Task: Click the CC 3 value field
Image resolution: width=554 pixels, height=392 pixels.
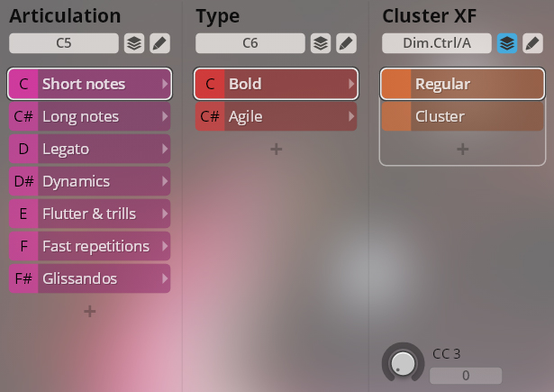Action: 465,375
